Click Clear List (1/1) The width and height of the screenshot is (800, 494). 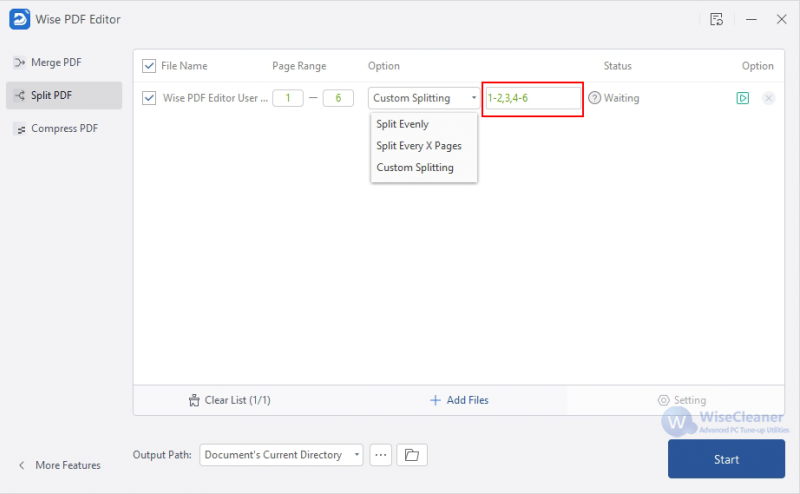(230, 400)
